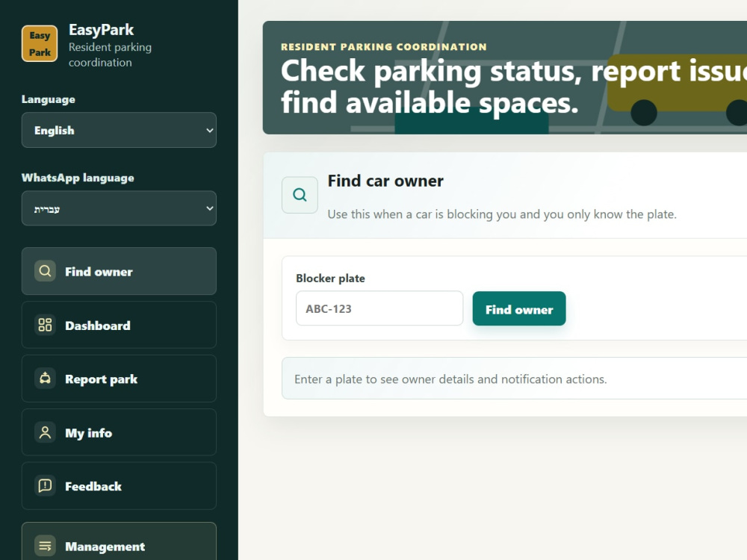The image size is (747, 560).
Task: Click the teal Find owner button
Action: click(x=519, y=309)
